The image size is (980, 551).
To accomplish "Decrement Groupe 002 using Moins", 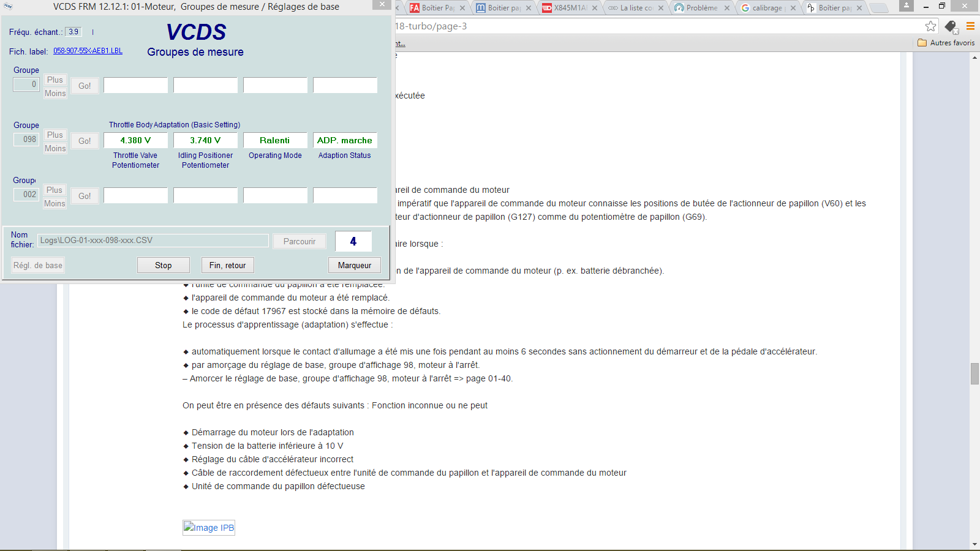I will click(x=55, y=203).
